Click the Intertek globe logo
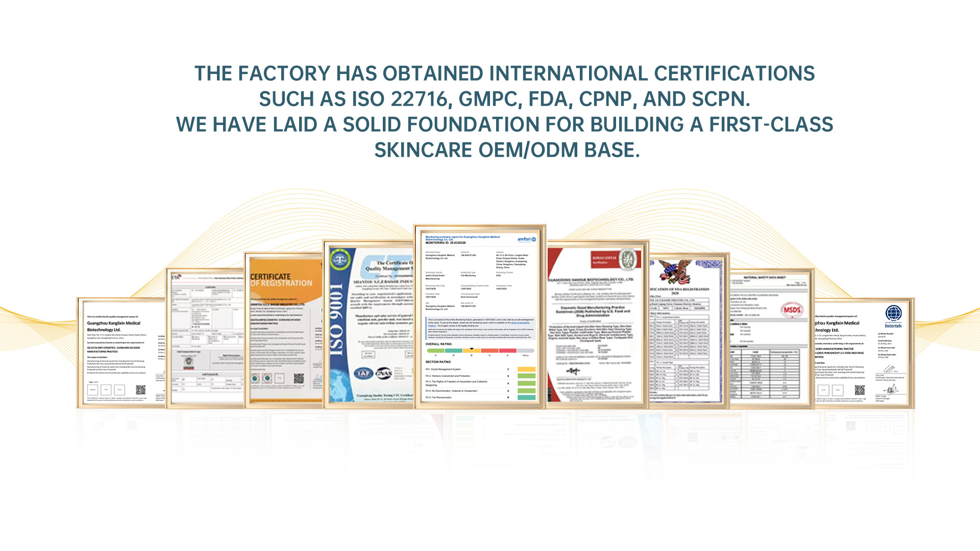This screenshot has height=551, width=980. pyautogui.click(x=893, y=313)
